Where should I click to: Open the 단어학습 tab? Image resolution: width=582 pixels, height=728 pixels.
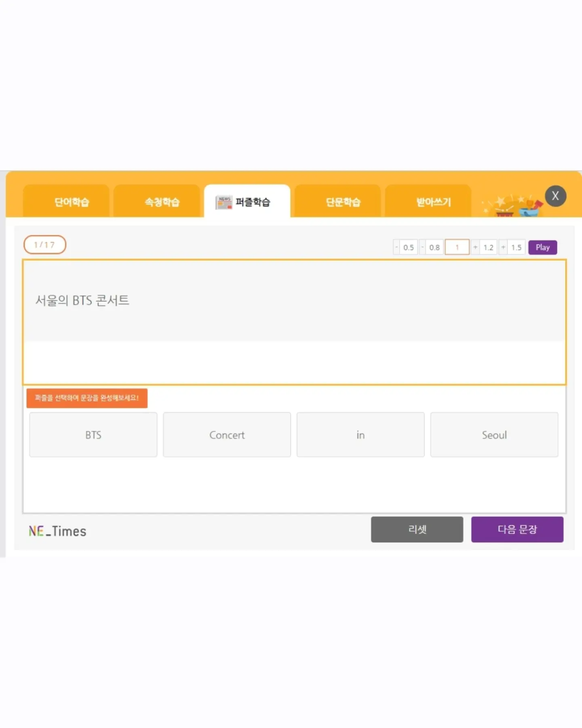tap(66, 201)
